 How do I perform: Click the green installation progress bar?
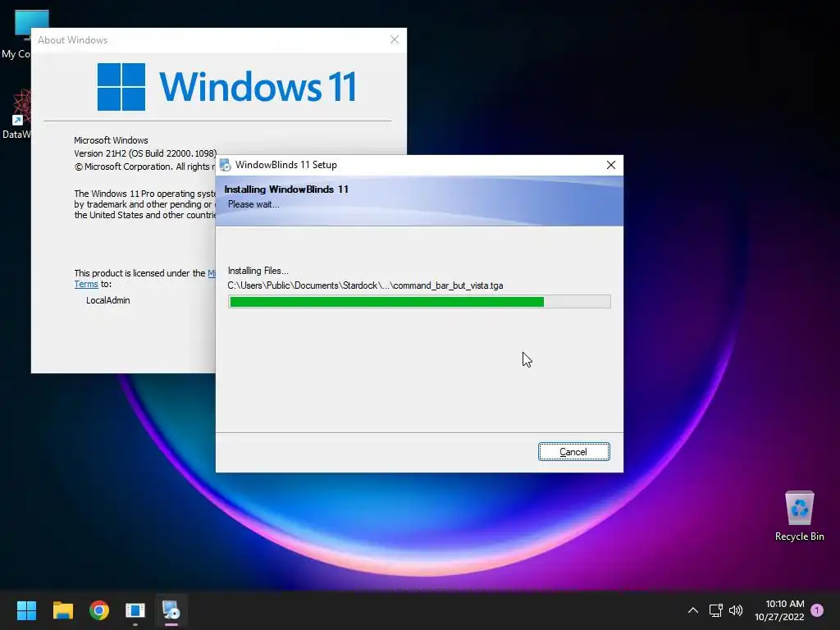(419, 302)
